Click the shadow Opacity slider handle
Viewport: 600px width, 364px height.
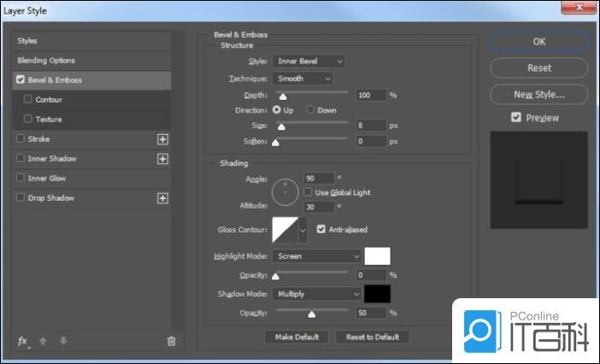(x=312, y=314)
